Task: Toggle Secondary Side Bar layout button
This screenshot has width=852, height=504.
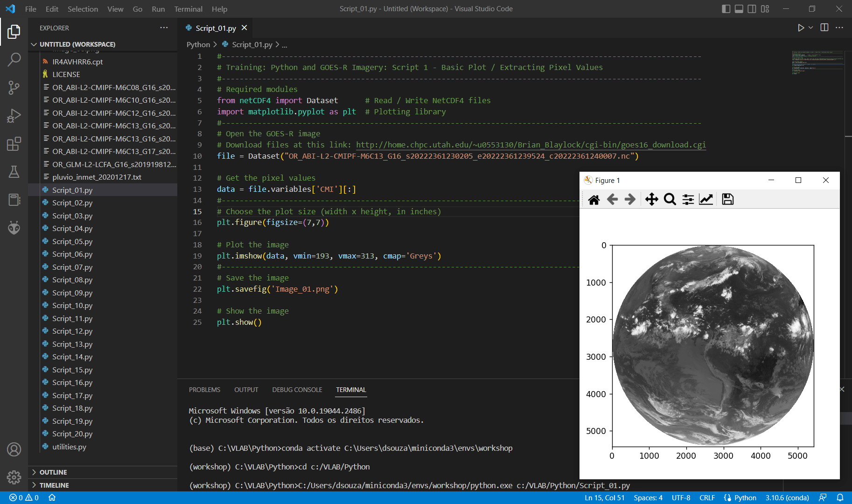Action: [x=752, y=9]
